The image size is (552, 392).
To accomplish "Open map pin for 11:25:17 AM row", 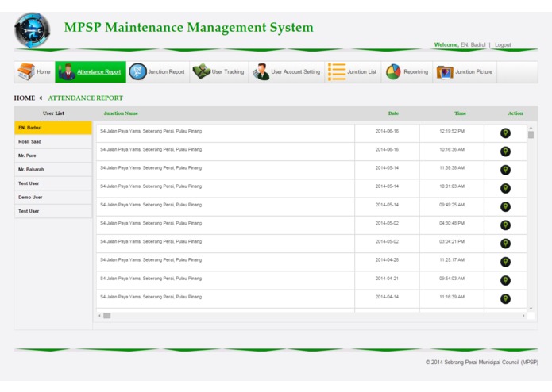I will (x=505, y=262).
